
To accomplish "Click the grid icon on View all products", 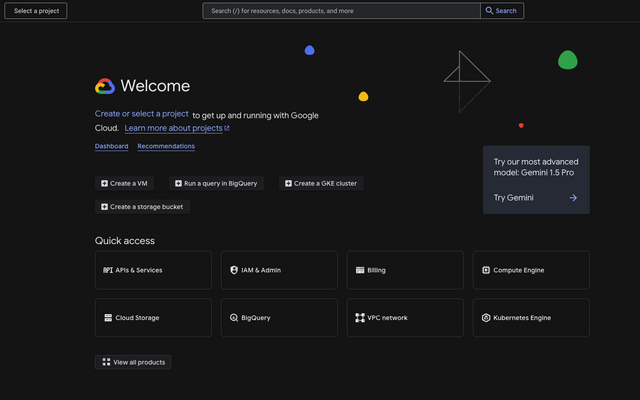I will [106, 362].
